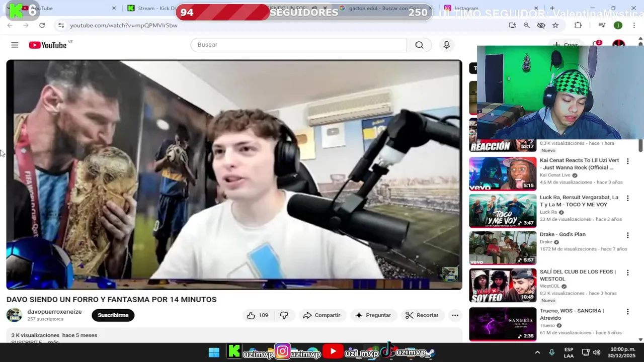This screenshot has width=644, height=362.
Task: Open the taskbar network icon
Action: [x=585, y=352]
